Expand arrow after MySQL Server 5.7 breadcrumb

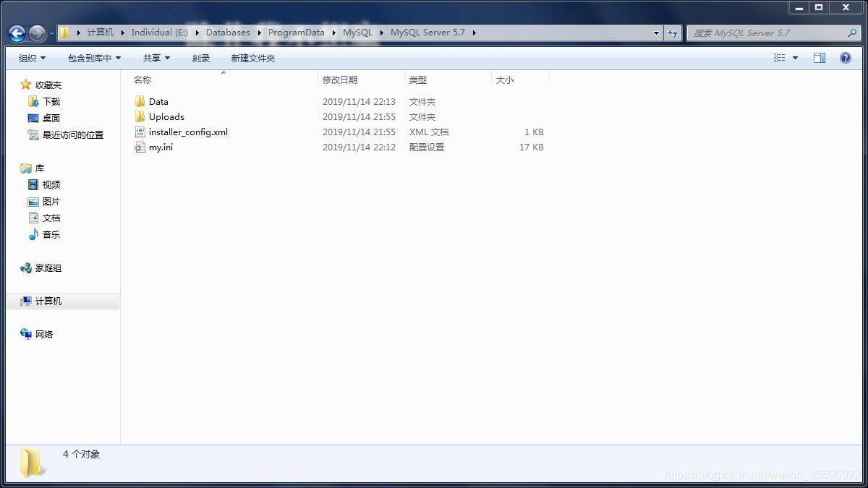[x=474, y=33]
